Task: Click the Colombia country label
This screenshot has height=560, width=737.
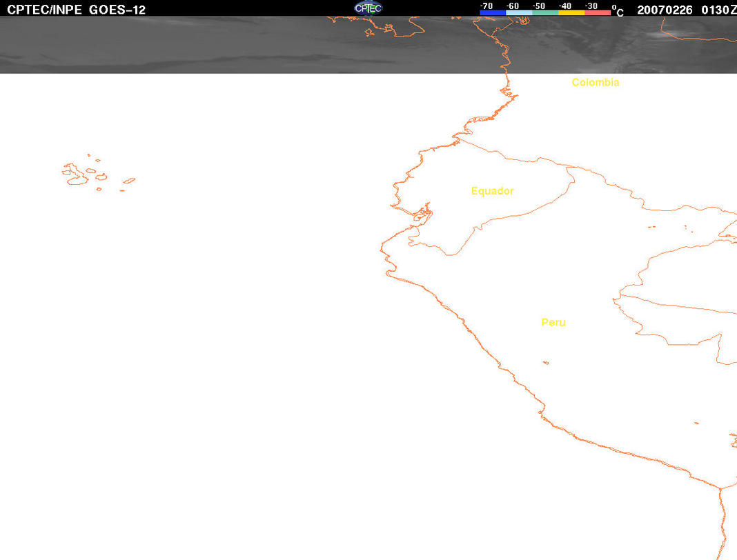Action: 596,82
